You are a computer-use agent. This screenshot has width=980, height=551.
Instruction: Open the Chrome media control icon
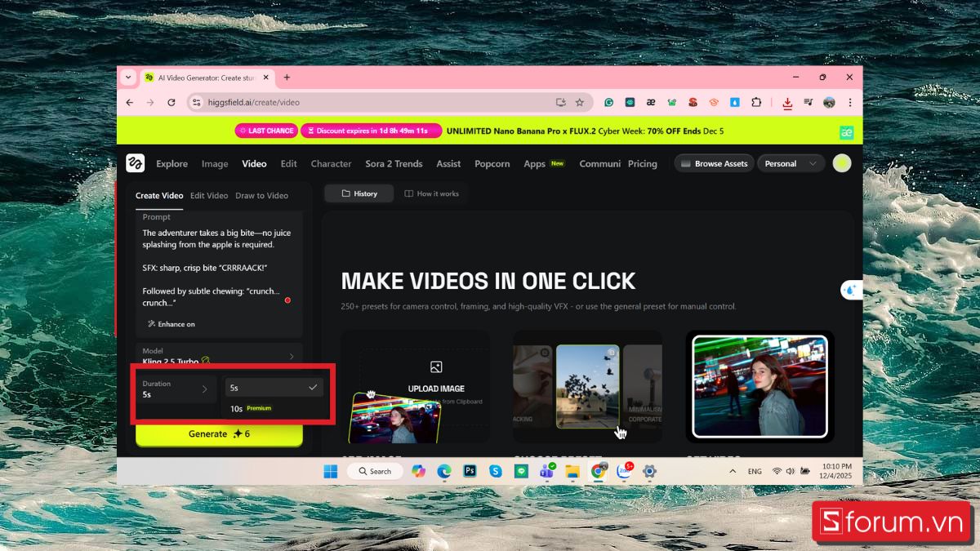808,102
